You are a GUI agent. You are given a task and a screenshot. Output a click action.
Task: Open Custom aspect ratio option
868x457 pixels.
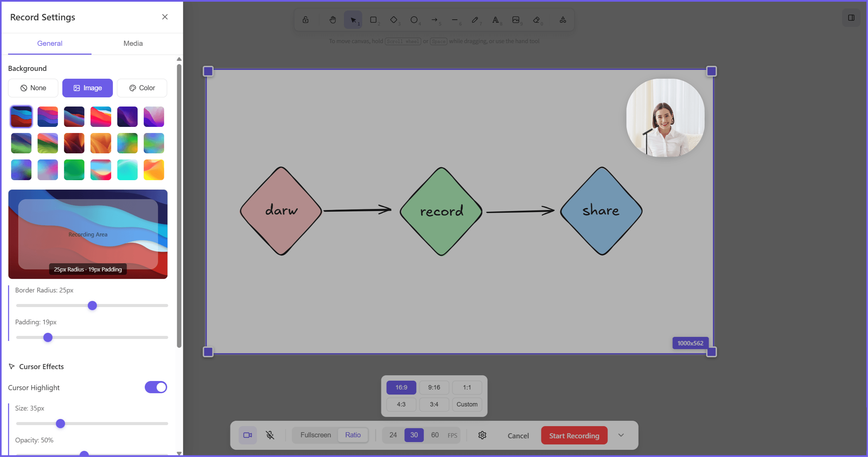click(x=467, y=404)
